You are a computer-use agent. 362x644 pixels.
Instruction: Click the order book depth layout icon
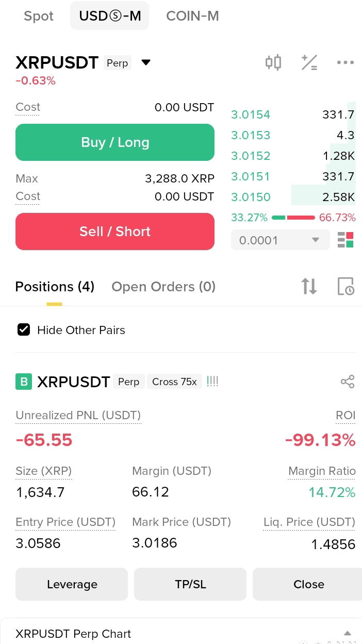[346, 239]
